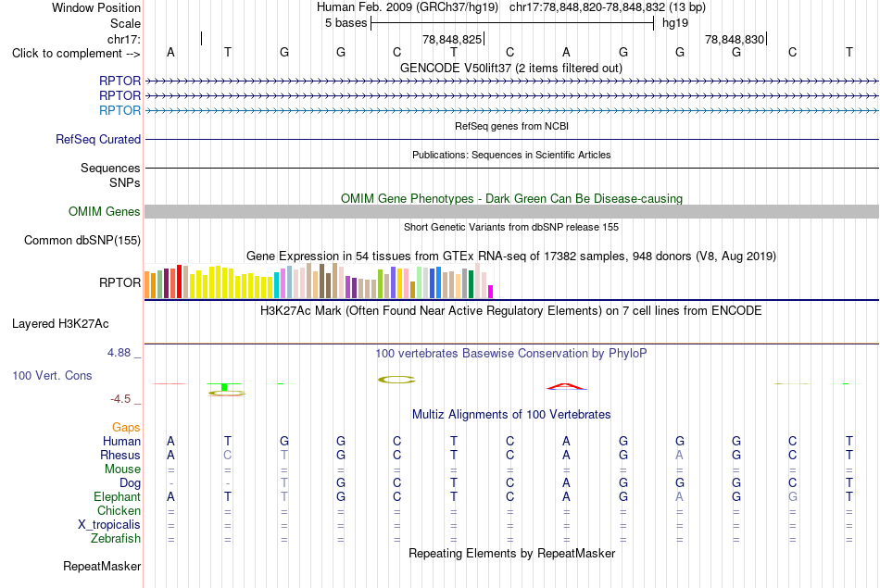Click the -4.5 conservation scale value
880x588 pixels.
[x=120, y=399]
